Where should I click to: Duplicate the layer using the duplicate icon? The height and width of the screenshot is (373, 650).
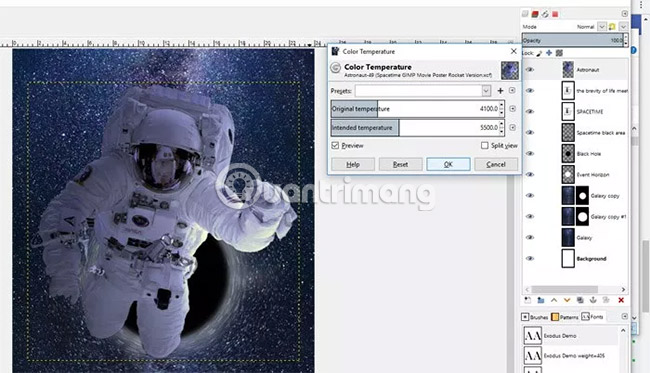pos(580,300)
